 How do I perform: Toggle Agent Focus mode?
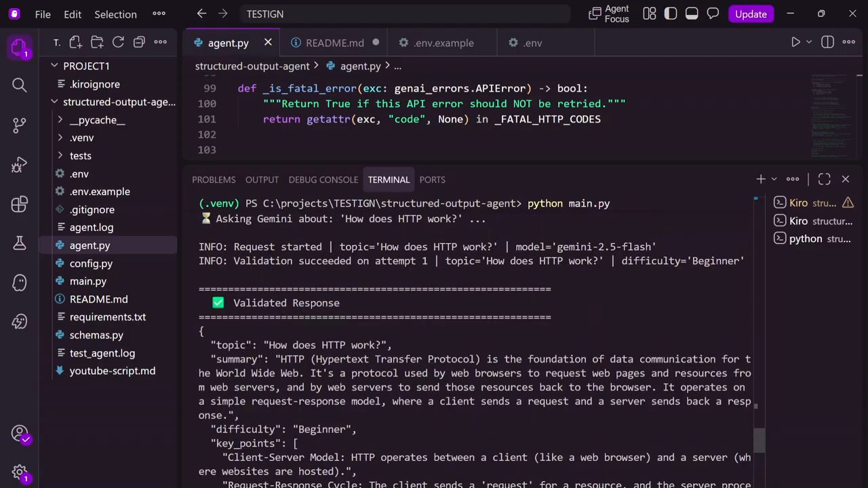(x=610, y=14)
